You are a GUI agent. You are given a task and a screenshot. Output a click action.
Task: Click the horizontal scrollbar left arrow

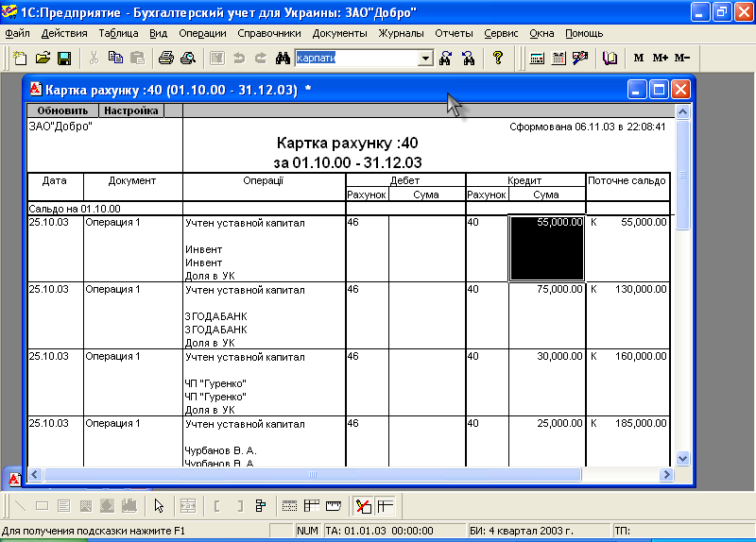[34, 475]
